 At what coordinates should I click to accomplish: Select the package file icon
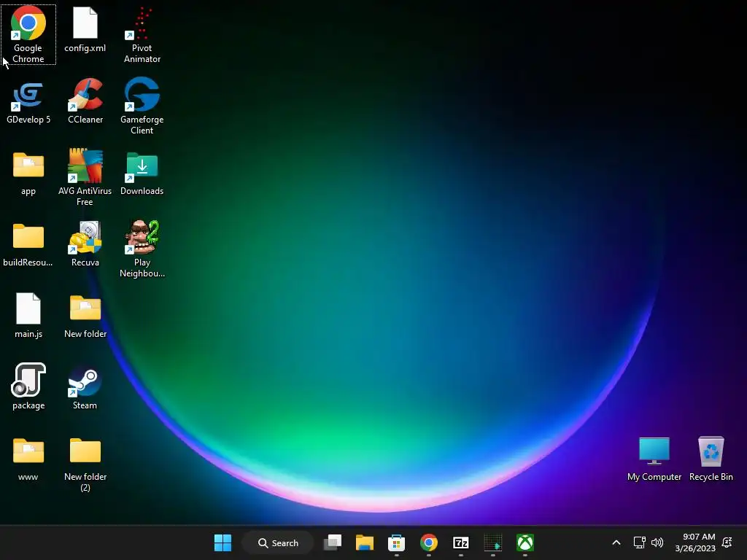click(28, 386)
